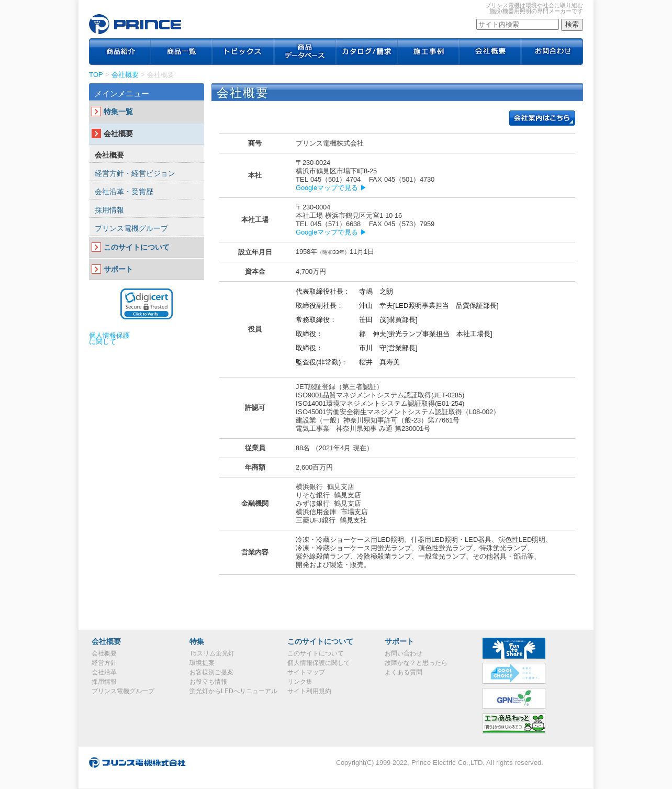Click the red arrow icon beside 会社概要
Viewport: 672px width, 789px height.
click(x=96, y=134)
